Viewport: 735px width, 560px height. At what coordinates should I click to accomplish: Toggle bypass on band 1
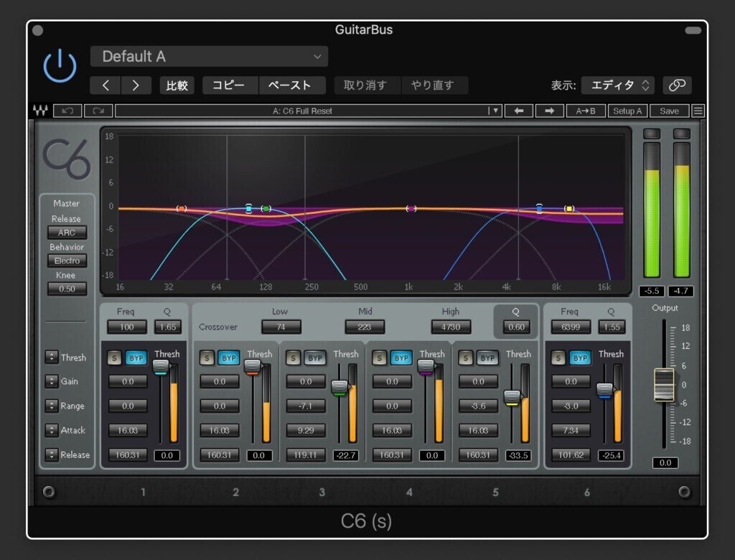pos(136,358)
